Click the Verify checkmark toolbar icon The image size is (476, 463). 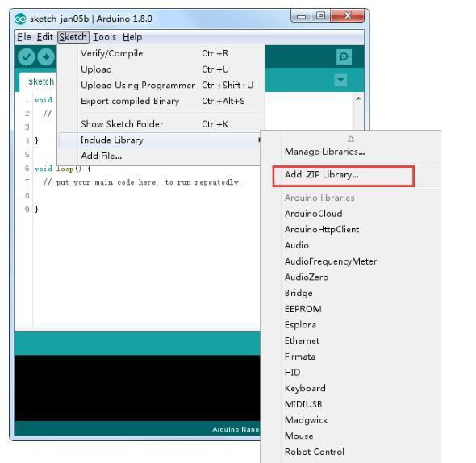(27, 56)
